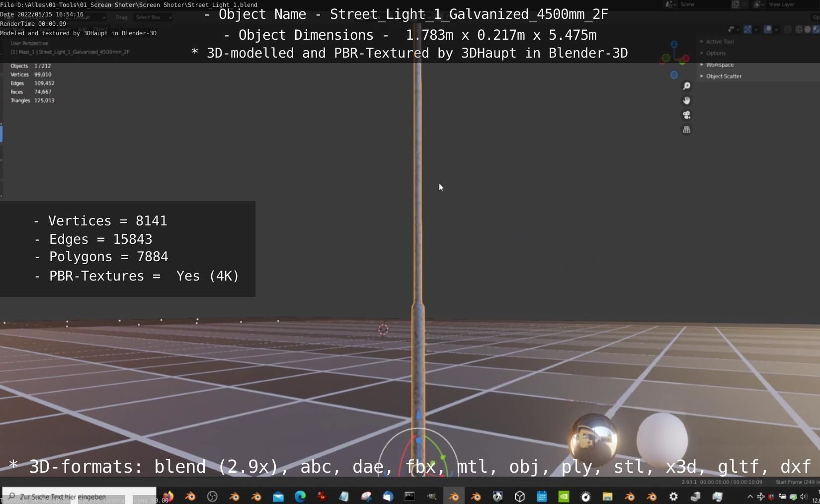Open the Mail app from taskbar

(x=278, y=496)
